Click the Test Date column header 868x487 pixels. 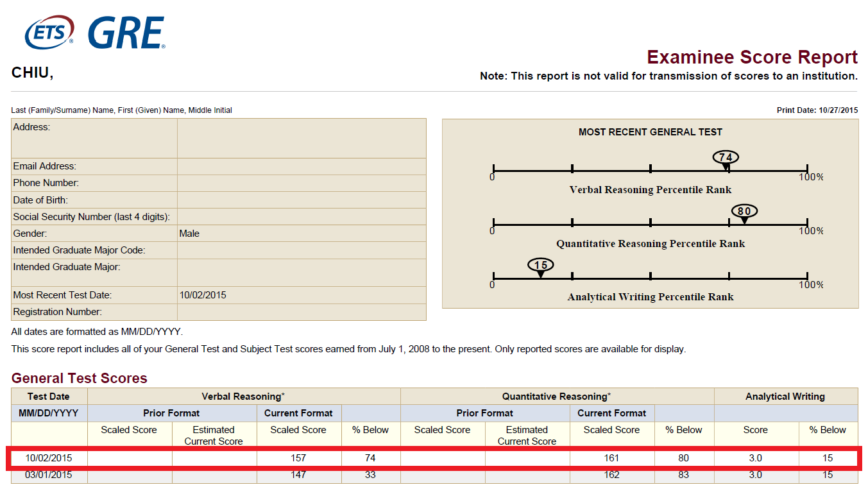[49, 397]
